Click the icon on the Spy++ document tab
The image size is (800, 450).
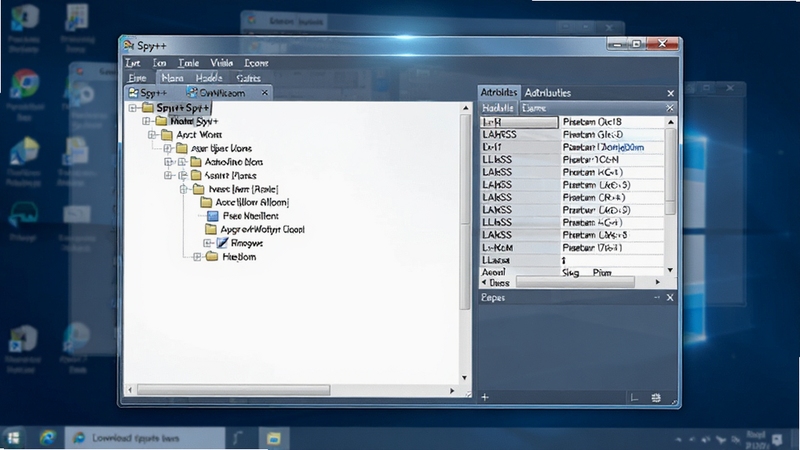coord(133,93)
